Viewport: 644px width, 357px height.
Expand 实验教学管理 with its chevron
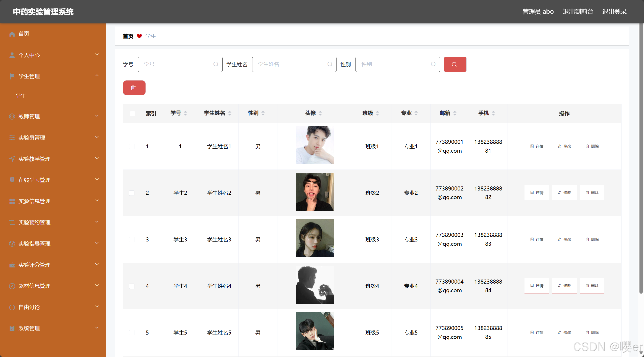pos(97,158)
